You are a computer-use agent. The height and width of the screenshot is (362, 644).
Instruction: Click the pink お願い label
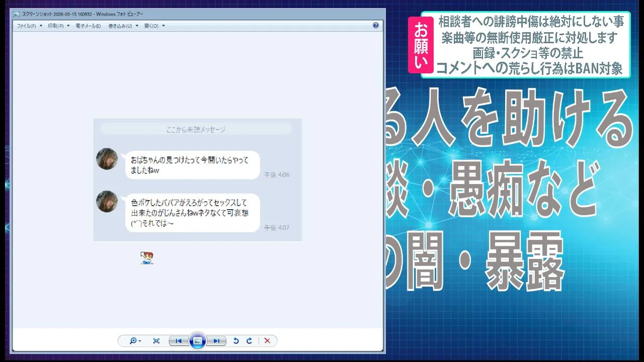pyautogui.click(x=421, y=45)
